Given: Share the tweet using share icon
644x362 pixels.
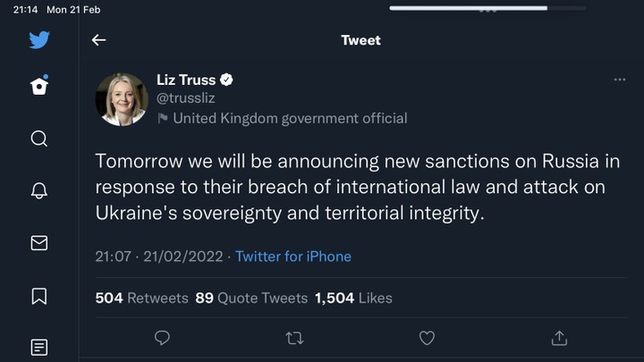Looking at the screenshot, I should pos(559,338).
